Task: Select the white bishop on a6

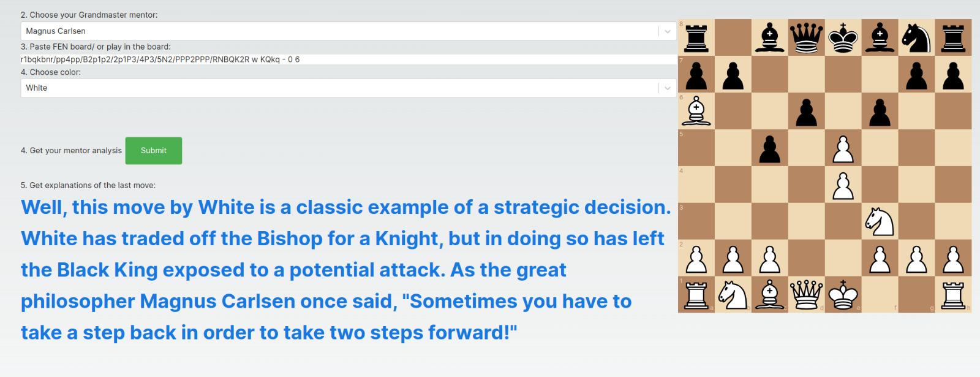Action: coord(696,111)
